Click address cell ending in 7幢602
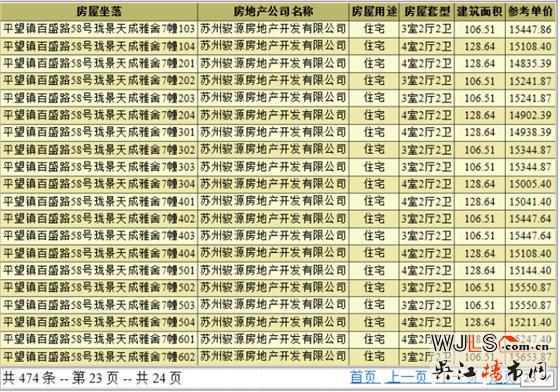This screenshot has height=392, width=560. click(99, 356)
